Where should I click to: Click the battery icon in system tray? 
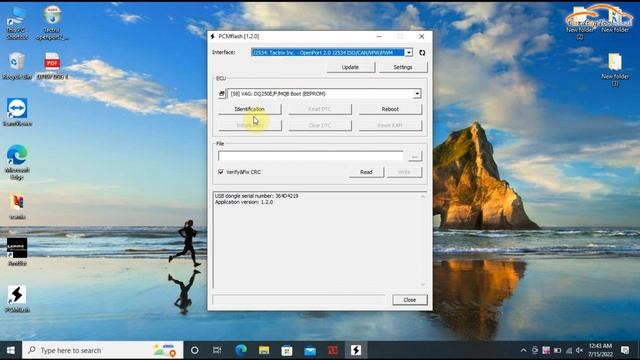(557, 350)
